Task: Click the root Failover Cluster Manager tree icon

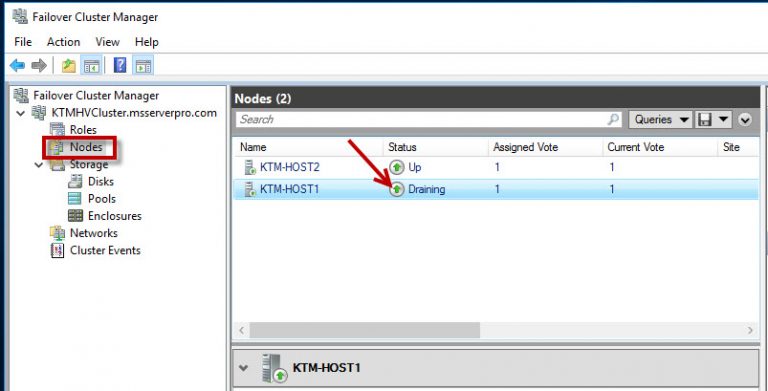Action: pyautogui.click(x=21, y=95)
